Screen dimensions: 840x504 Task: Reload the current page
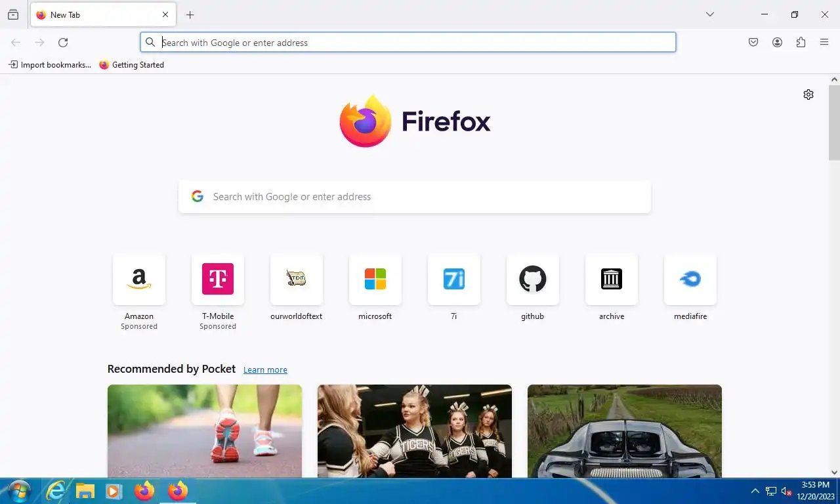click(63, 43)
